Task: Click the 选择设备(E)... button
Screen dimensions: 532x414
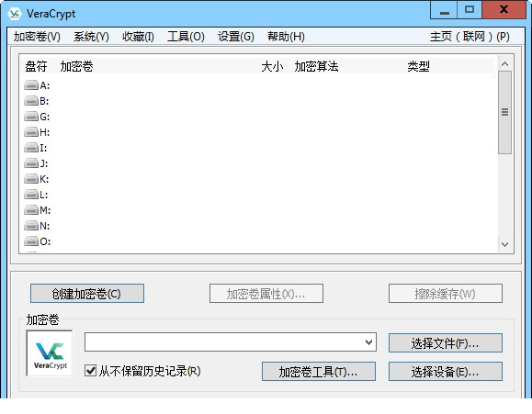Action: coord(446,371)
